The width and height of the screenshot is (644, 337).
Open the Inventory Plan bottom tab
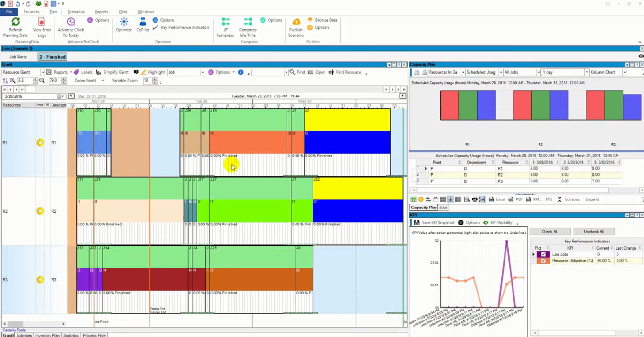click(x=47, y=335)
